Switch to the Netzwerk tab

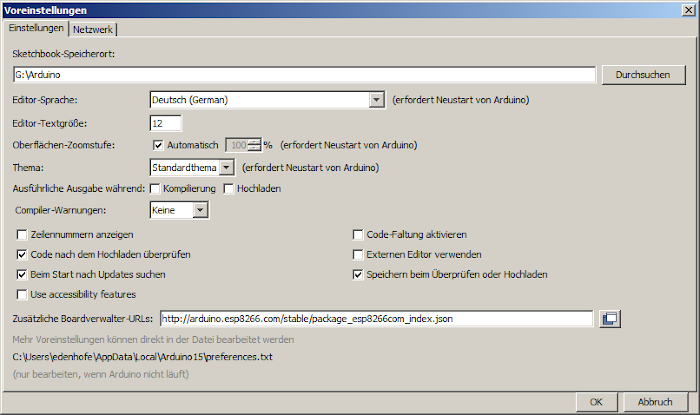tap(93, 30)
